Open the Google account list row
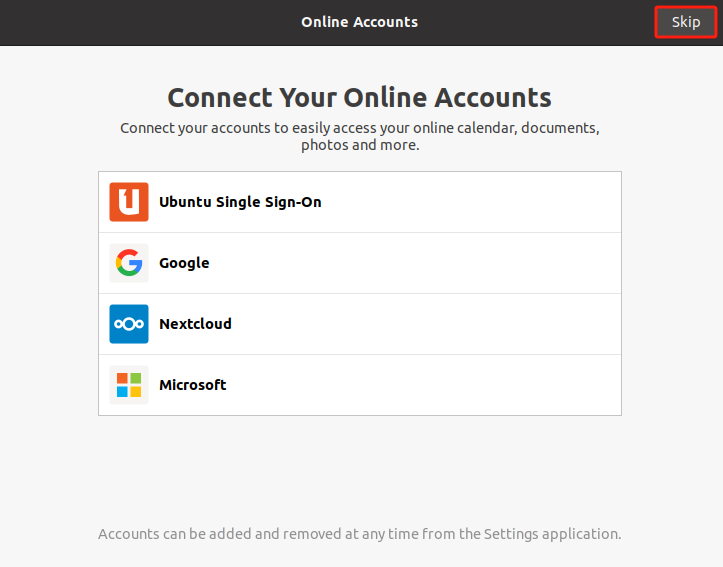Screen dimensions: 723x567 360,263
